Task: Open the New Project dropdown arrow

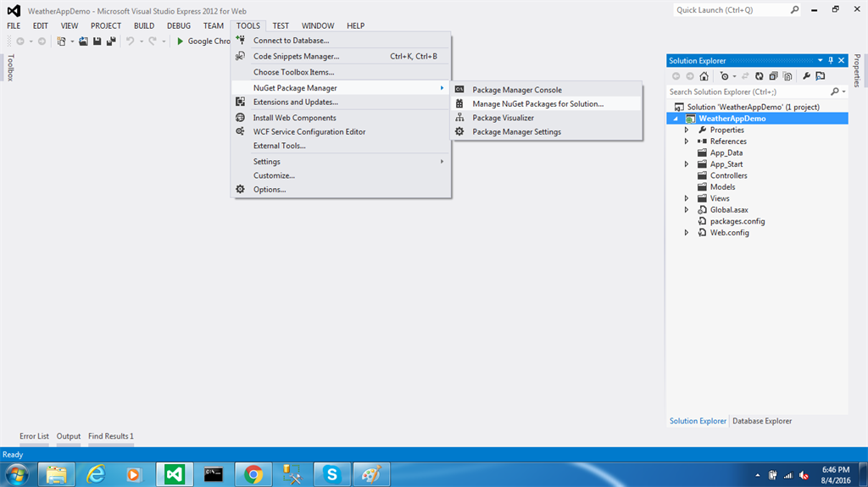Action: click(72, 42)
